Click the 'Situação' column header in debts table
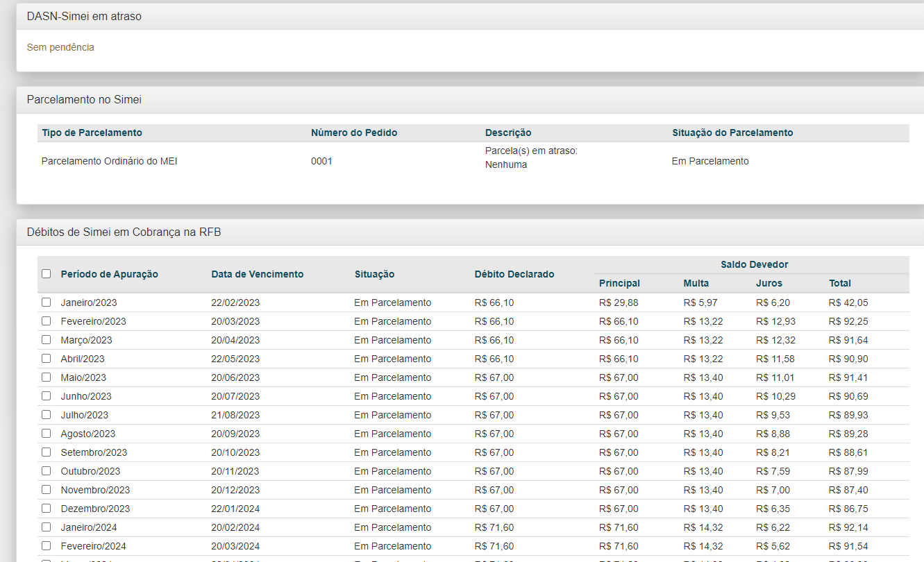 [374, 274]
